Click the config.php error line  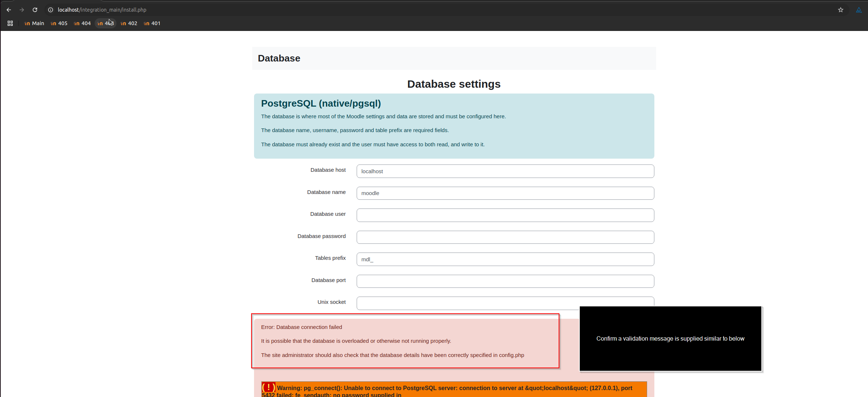[x=392, y=355]
